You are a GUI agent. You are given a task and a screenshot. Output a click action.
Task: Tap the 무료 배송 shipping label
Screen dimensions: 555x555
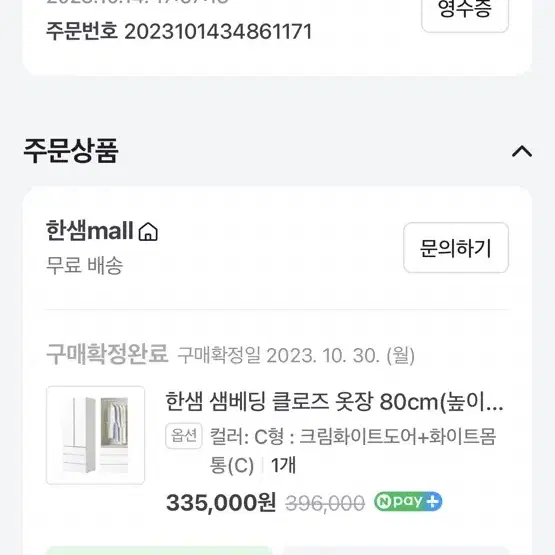pos(85,265)
